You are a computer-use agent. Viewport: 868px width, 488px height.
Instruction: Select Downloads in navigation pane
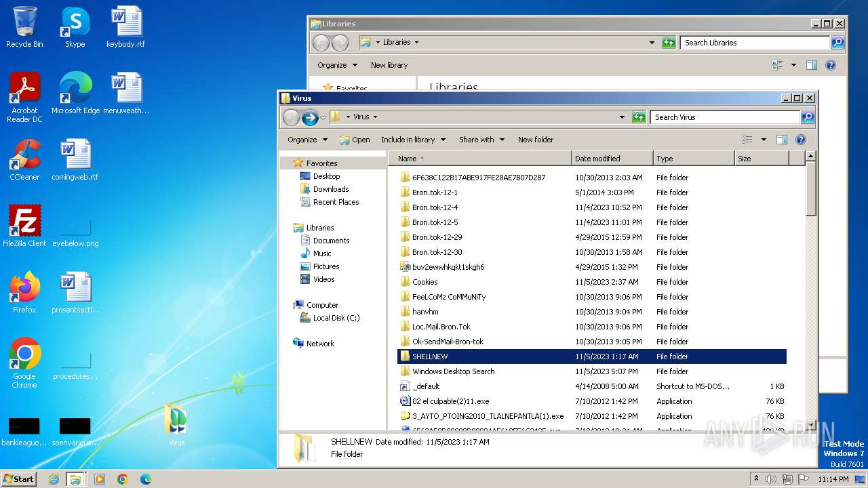[331, 189]
